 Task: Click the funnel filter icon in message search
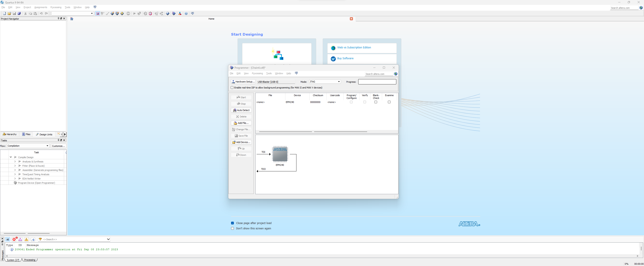pos(40,239)
